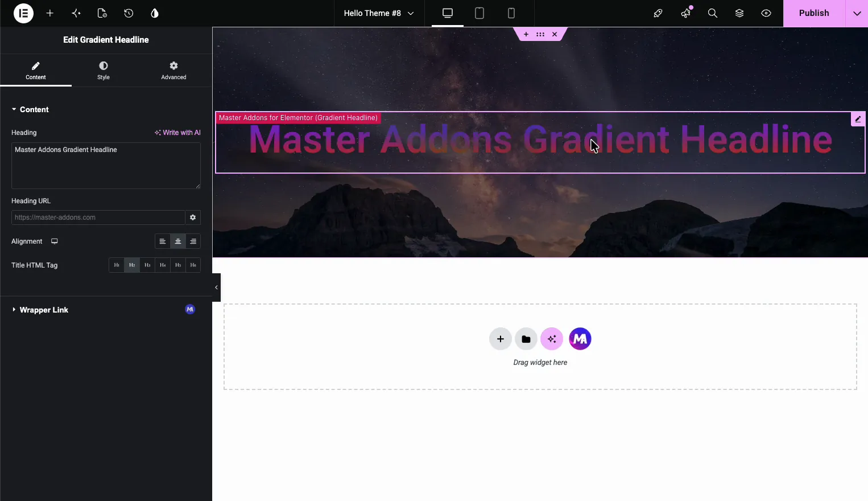
Task: Set alignment to left
Action: point(163,241)
